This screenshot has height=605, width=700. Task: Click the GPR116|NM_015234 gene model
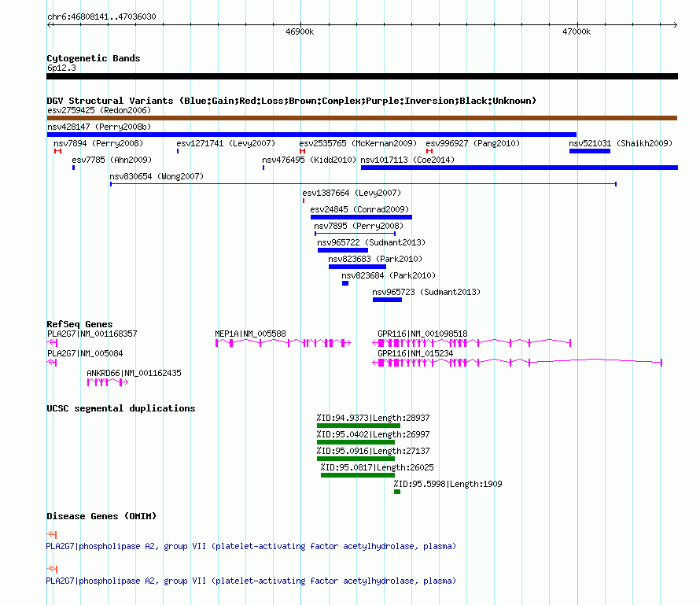[517, 363]
